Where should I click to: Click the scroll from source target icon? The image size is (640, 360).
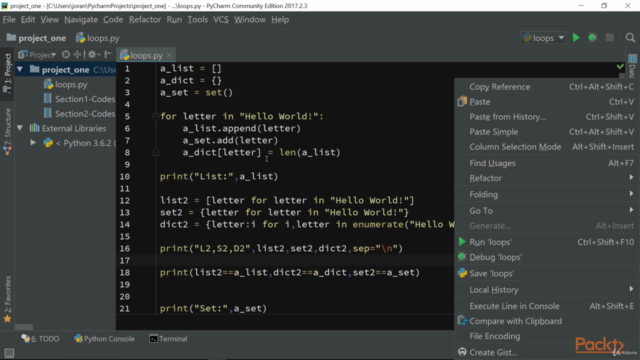66,54
